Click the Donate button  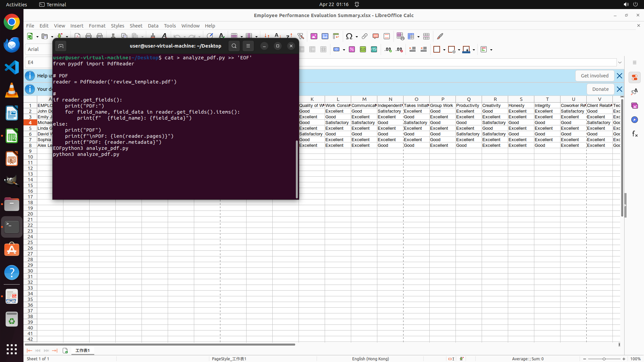tap(600, 89)
